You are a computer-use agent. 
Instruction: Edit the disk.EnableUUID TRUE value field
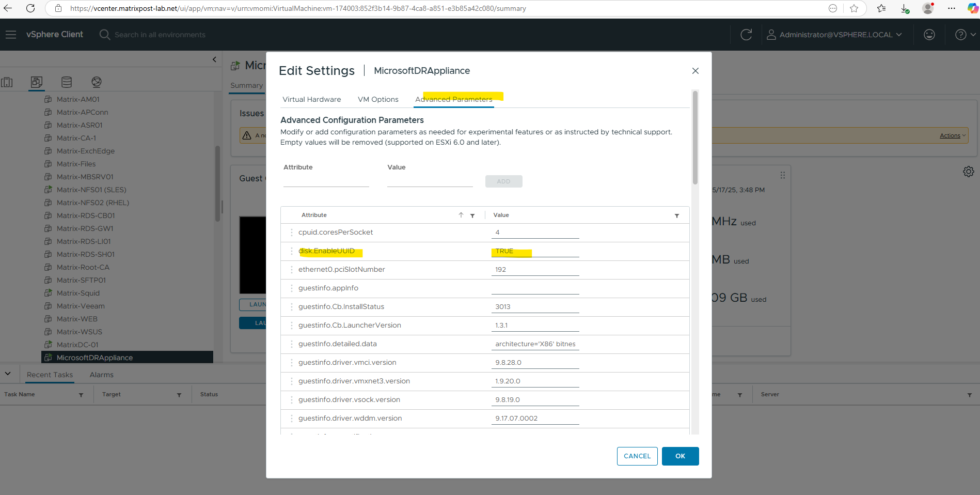tap(535, 251)
